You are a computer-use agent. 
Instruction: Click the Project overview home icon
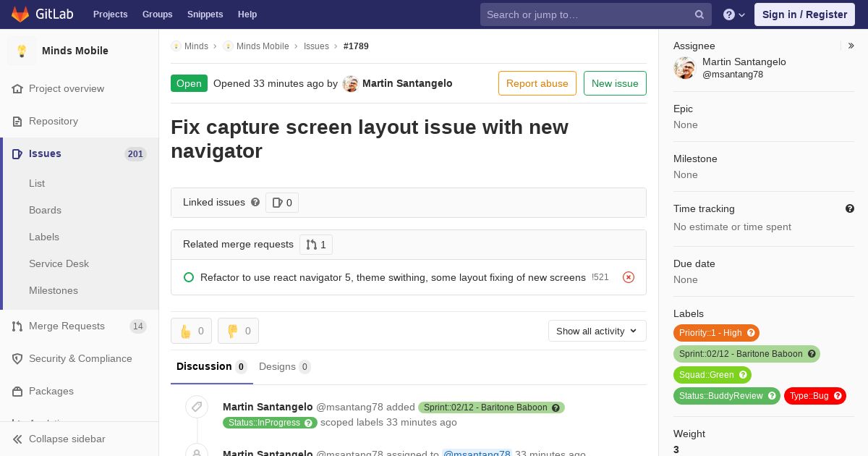pos(17,88)
